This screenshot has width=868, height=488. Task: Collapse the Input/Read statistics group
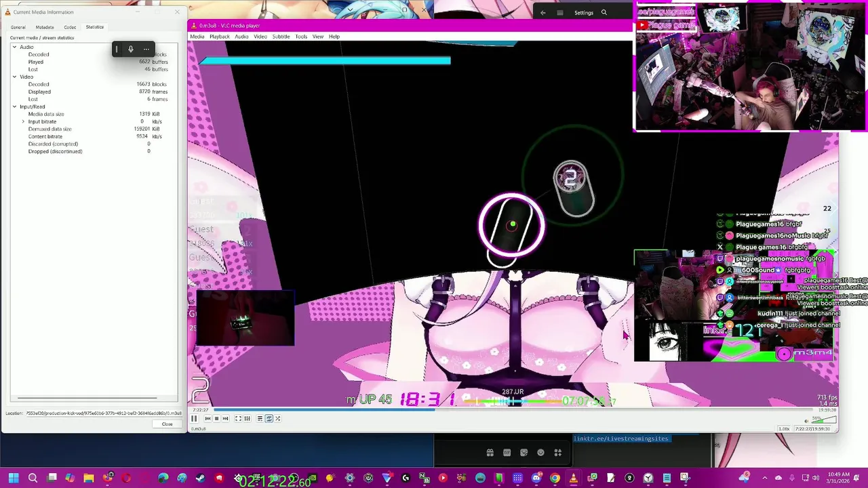pos(14,106)
